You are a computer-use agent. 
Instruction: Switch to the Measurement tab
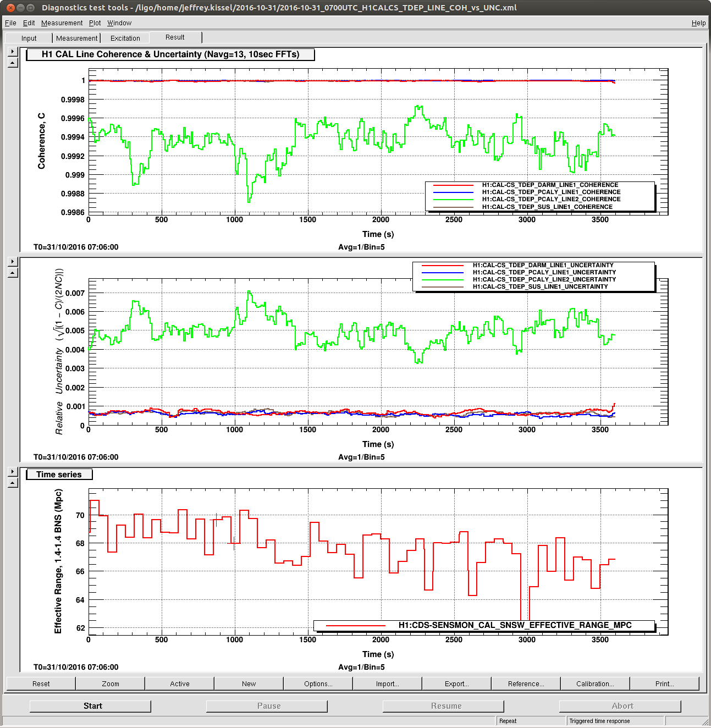click(77, 38)
